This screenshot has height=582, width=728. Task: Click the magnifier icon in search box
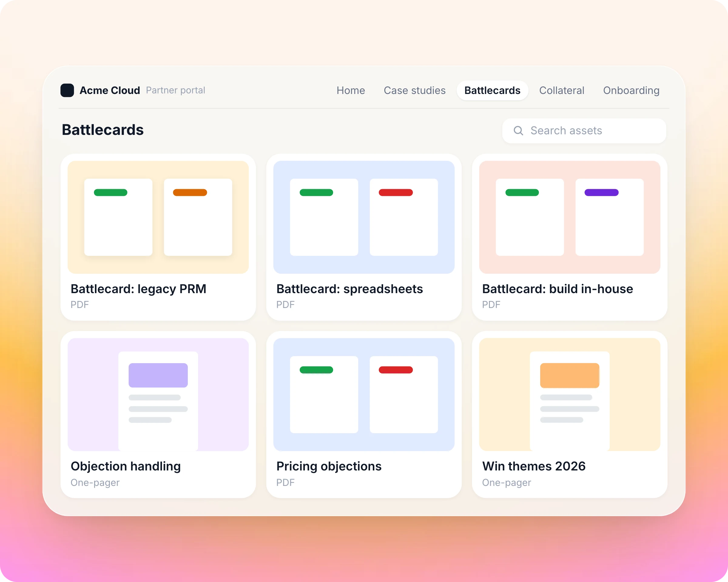pyautogui.click(x=518, y=131)
